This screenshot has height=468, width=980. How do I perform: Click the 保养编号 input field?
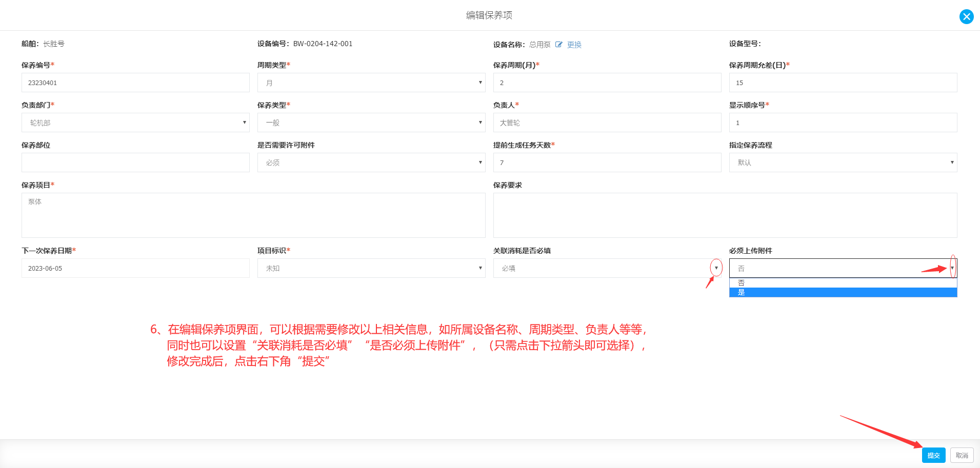pyautogui.click(x=135, y=83)
